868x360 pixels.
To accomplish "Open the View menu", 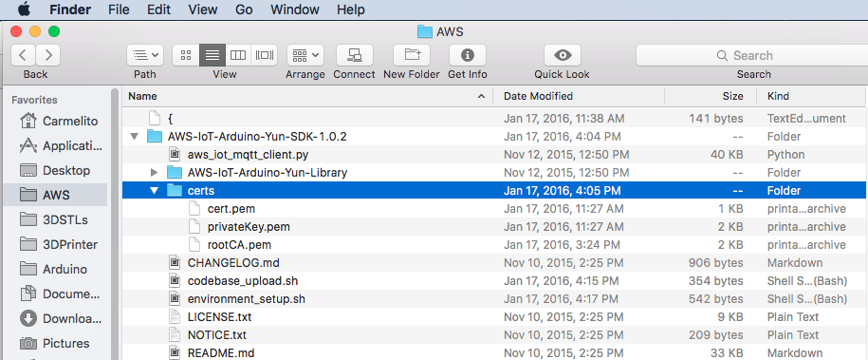I will click(203, 9).
